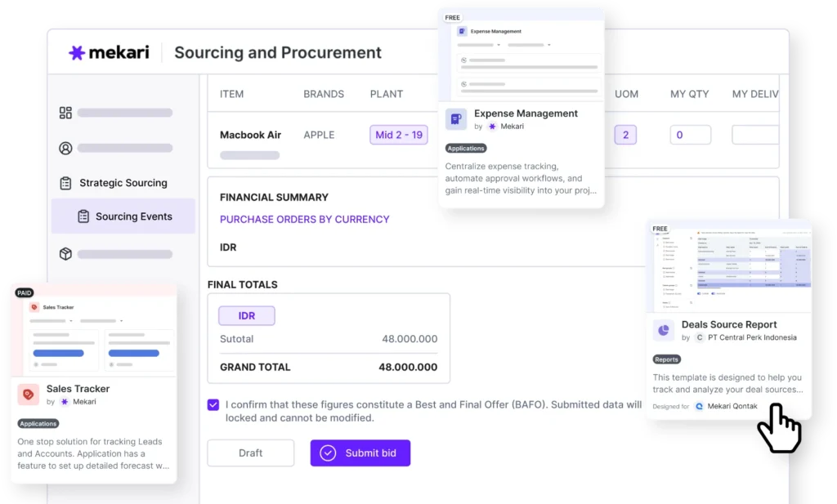Open the Sales Tracker card preview thumbnail
Screen dimensions: 837x504
[x=94, y=331]
